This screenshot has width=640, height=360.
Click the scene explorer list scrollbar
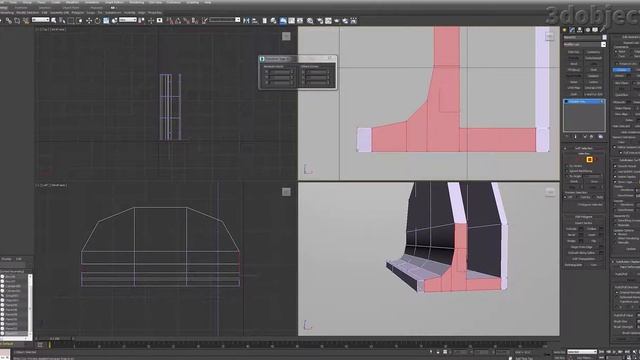(29, 305)
